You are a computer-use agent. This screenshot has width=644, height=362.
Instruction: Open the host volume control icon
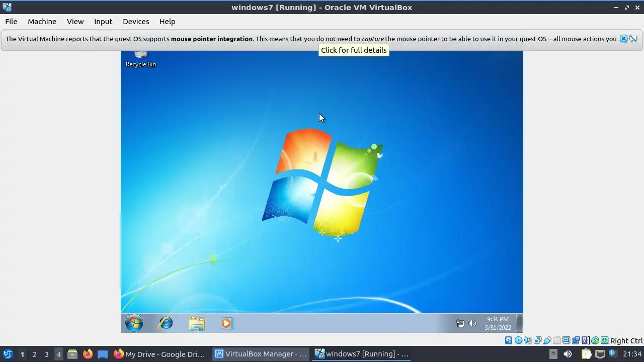[x=568, y=354]
